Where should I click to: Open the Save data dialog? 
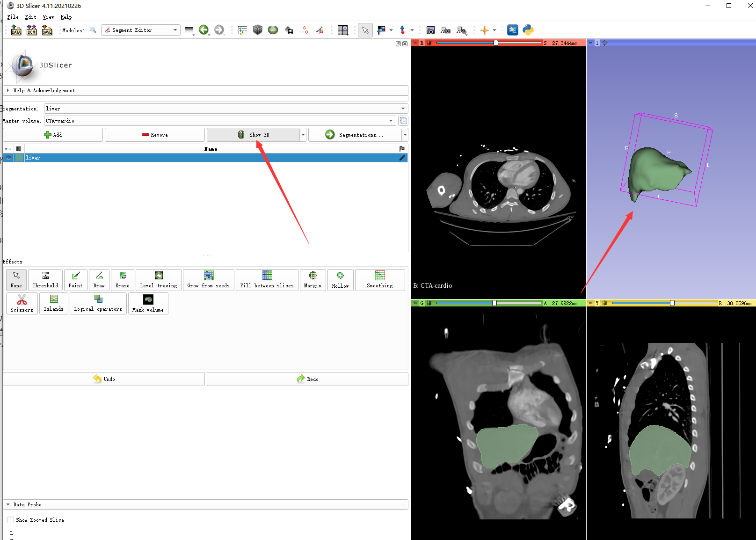point(47,29)
